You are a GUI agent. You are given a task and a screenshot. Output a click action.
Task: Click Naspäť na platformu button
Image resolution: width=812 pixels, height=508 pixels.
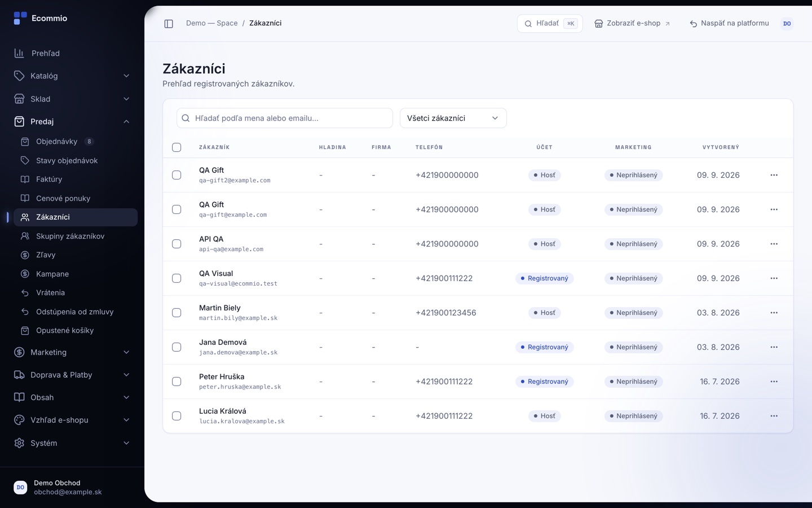coord(729,24)
